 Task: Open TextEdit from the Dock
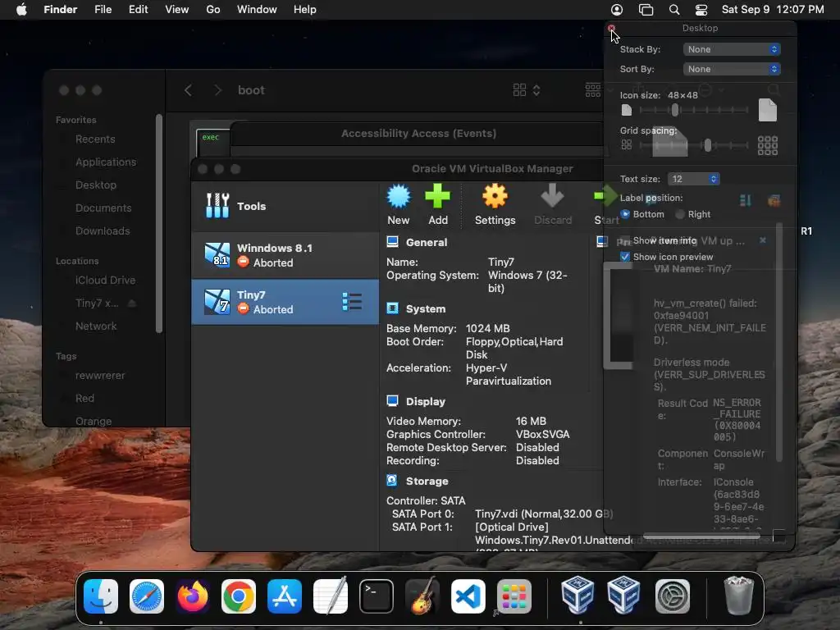coord(331,596)
